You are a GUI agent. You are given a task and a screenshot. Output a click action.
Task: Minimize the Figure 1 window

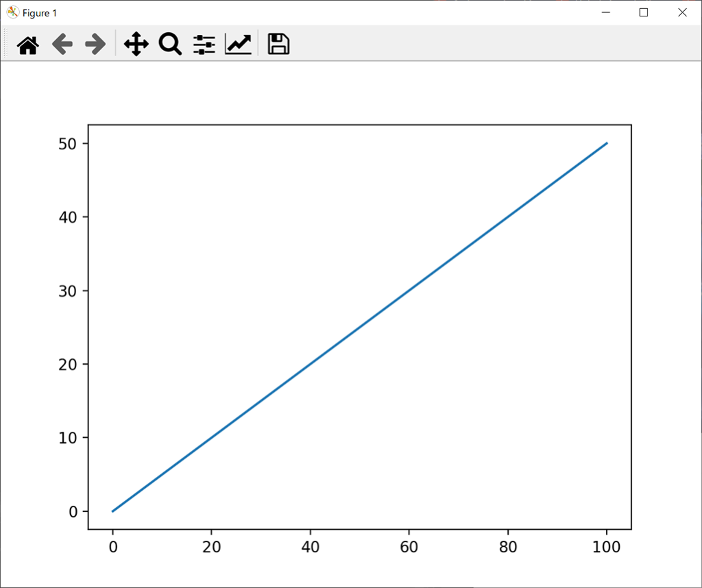pos(606,12)
